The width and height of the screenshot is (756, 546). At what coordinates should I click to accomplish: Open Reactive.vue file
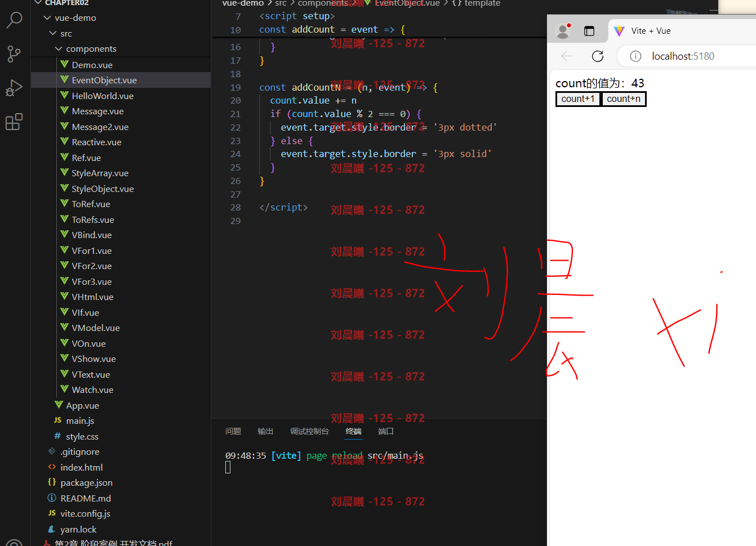point(96,142)
